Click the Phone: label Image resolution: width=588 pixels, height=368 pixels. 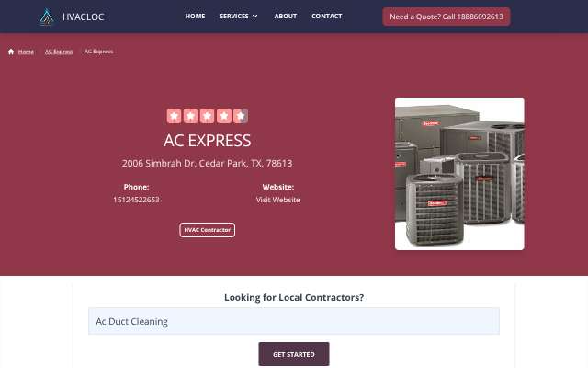(x=136, y=187)
